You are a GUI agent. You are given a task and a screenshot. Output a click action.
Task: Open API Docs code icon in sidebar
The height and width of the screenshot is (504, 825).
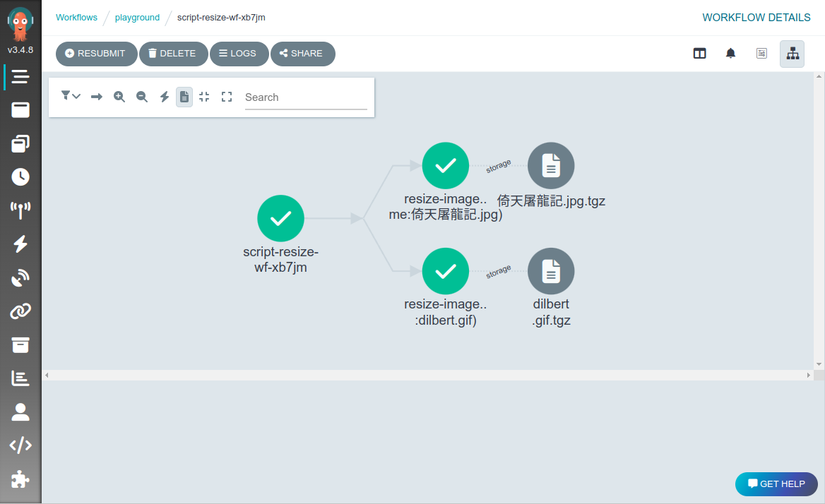pos(20,445)
